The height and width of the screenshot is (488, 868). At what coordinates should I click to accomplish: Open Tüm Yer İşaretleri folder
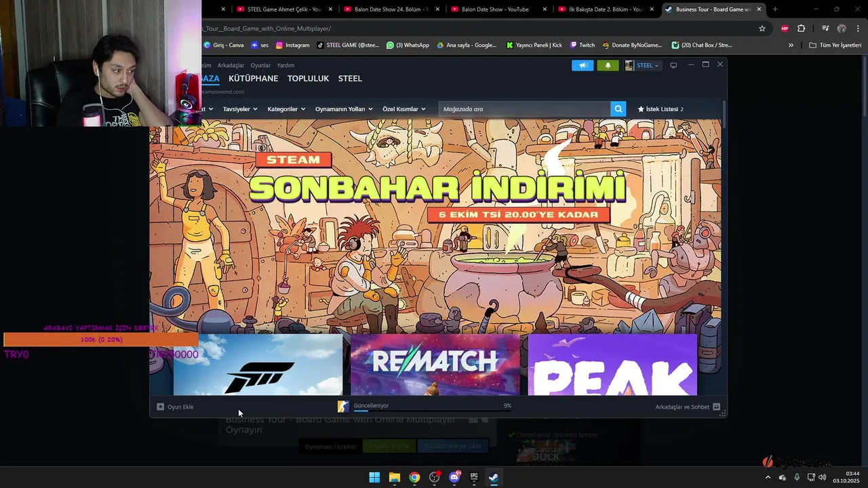click(x=835, y=45)
